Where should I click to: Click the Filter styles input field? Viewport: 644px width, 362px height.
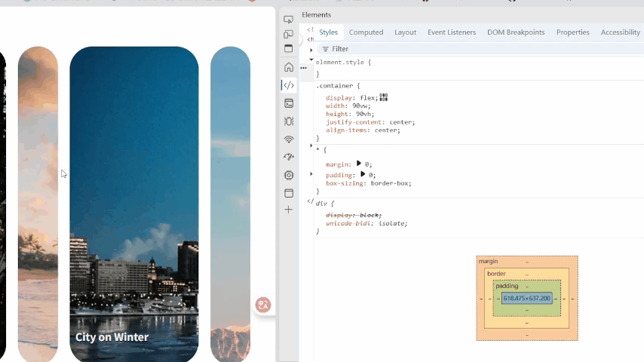(480, 49)
